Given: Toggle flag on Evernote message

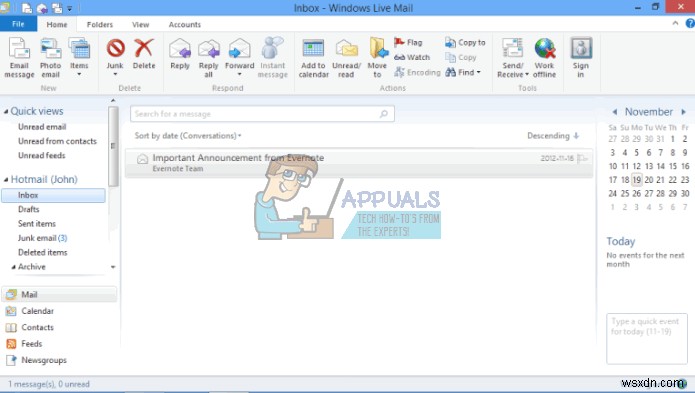Looking at the screenshot, I should [x=583, y=158].
